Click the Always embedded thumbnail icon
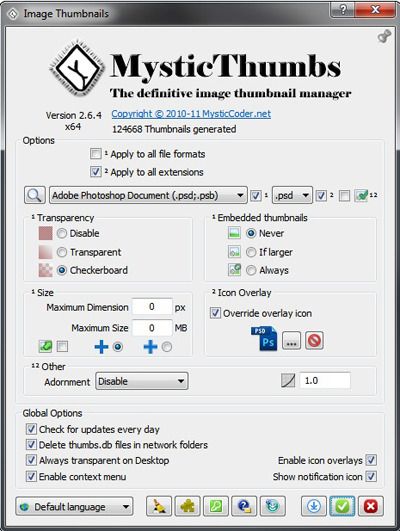This screenshot has height=531, width=400. [234, 270]
